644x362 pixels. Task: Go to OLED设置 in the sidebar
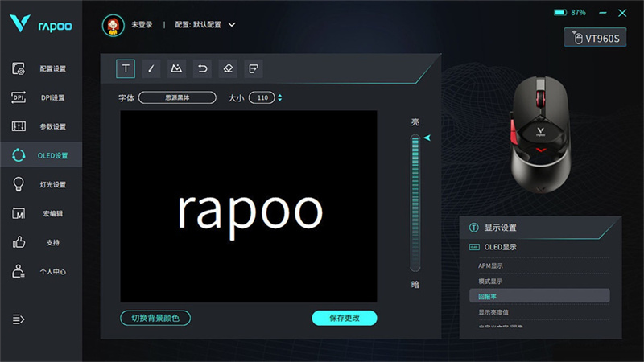click(41, 155)
